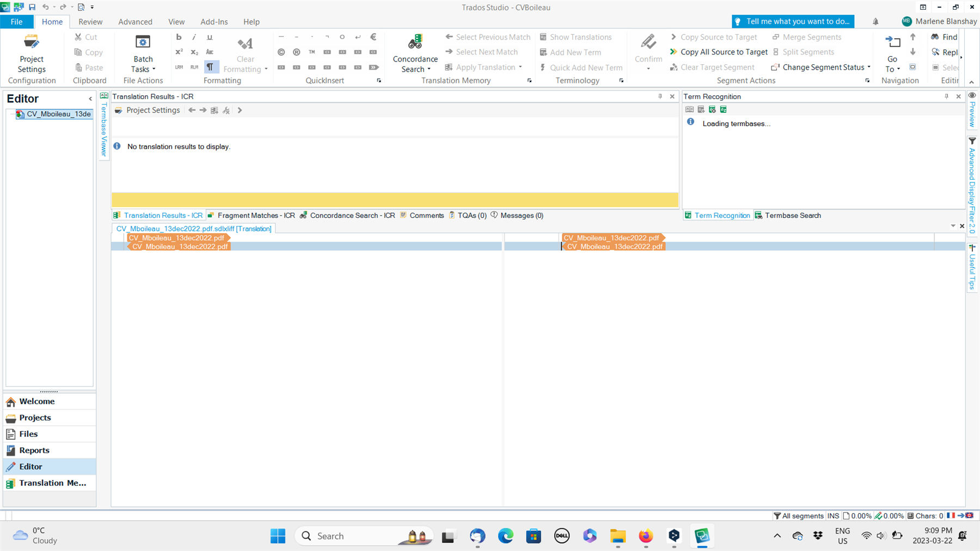Screen dimensions: 980x551
Task: Pin the Translation Results pane
Action: [660, 96]
